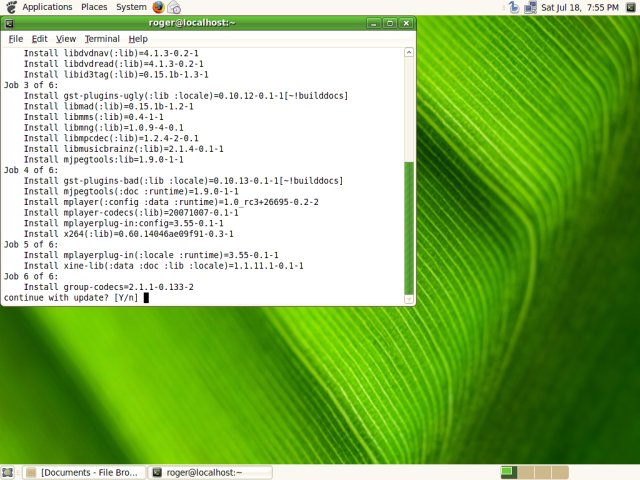
Task: Switch to the fourth workspace in the switcher
Action: [x=560, y=472]
